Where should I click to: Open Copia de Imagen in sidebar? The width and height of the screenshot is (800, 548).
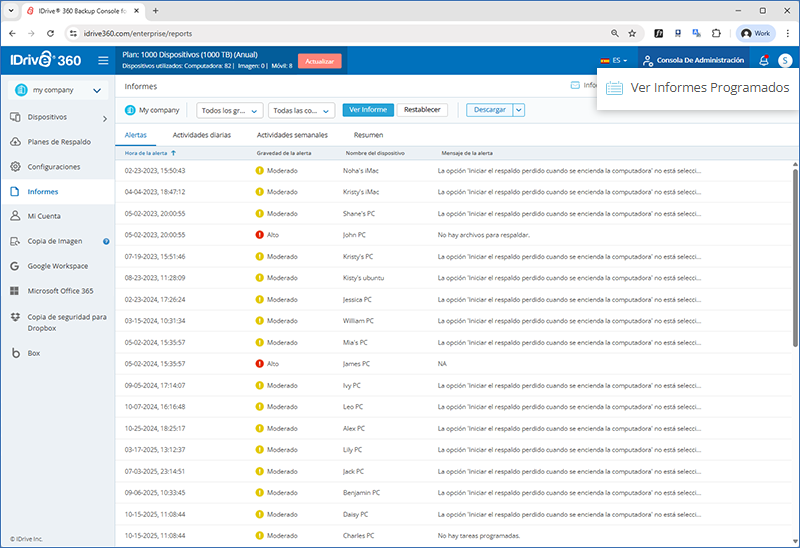coord(55,241)
